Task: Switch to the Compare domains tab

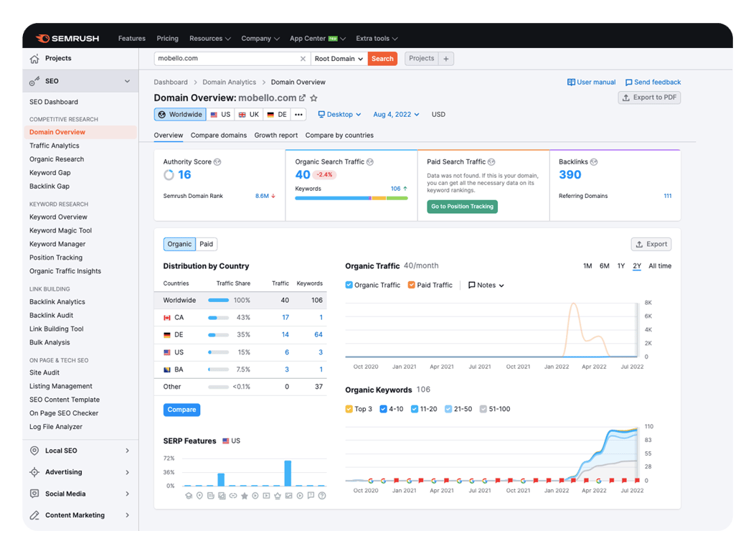Action: 219,136
